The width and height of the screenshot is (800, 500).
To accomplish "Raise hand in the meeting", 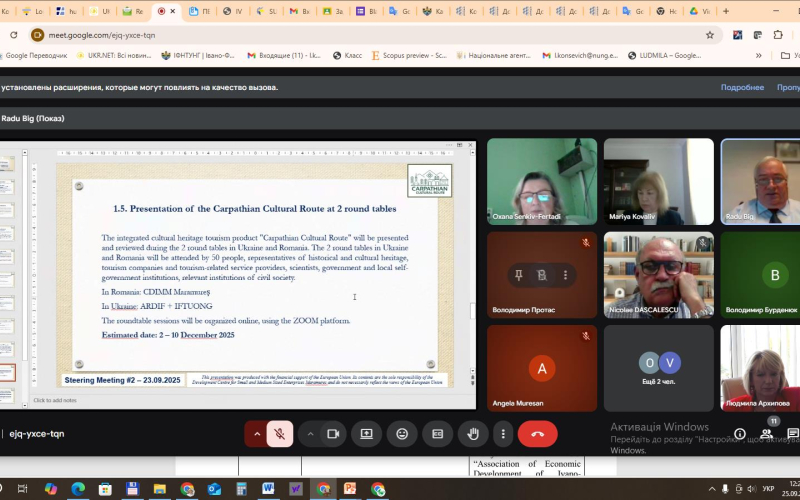I will (472, 434).
